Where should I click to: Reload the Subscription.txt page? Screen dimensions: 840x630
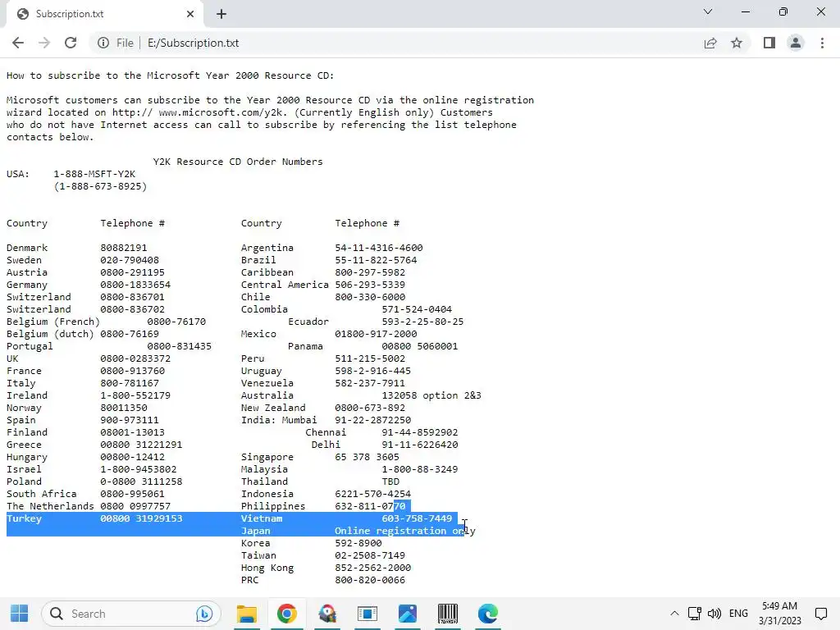point(71,43)
